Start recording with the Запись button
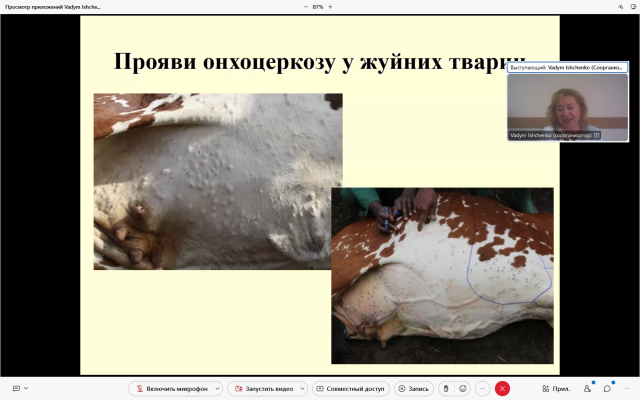This screenshot has height=400, width=640. click(413, 389)
